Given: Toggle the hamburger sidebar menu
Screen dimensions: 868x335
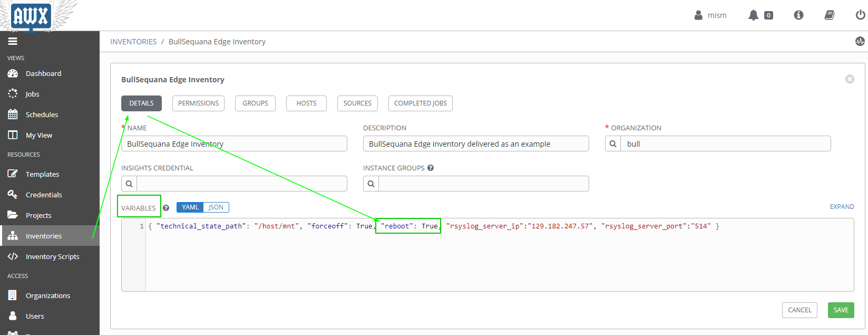Looking at the screenshot, I should (x=13, y=41).
